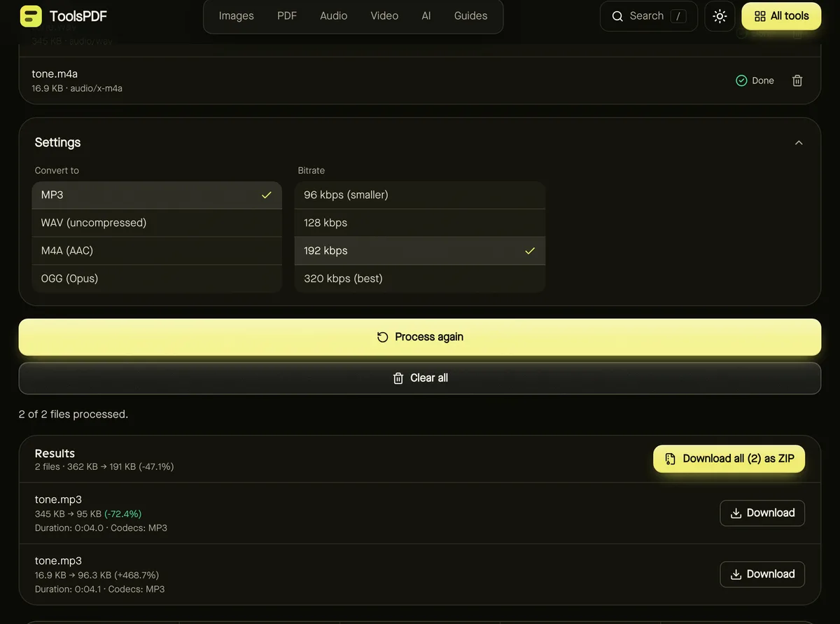Choose 192 kbps bitrate
The height and width of the screenshot is (624, 840).
(420, 251)
